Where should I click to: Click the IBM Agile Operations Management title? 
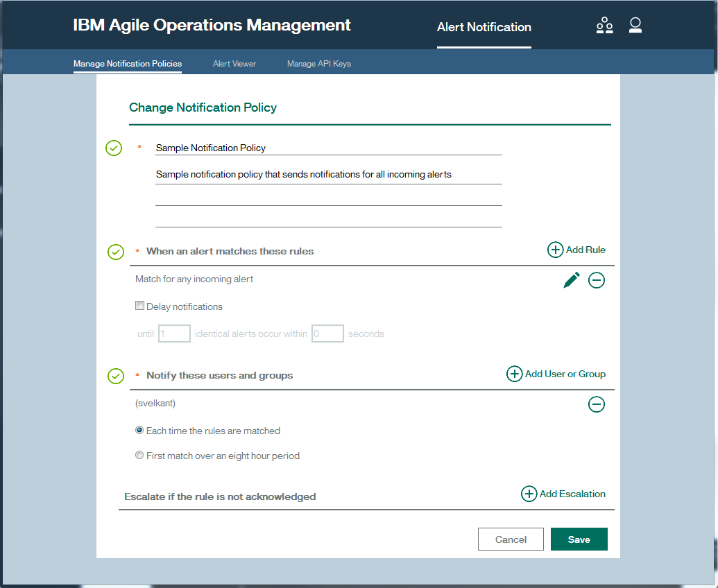click(212, 25)
